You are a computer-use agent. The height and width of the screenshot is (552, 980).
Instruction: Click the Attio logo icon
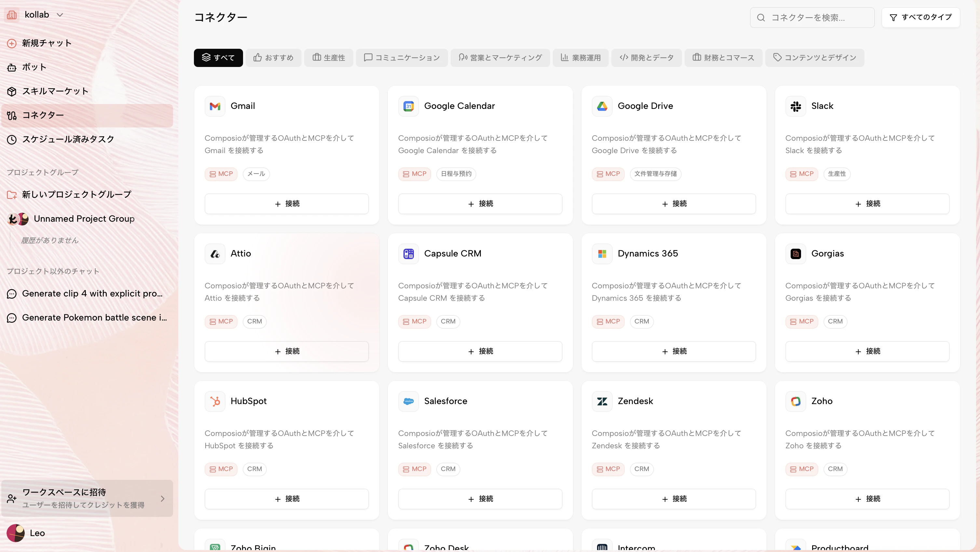pyautogui.click(x=215, y=254)
